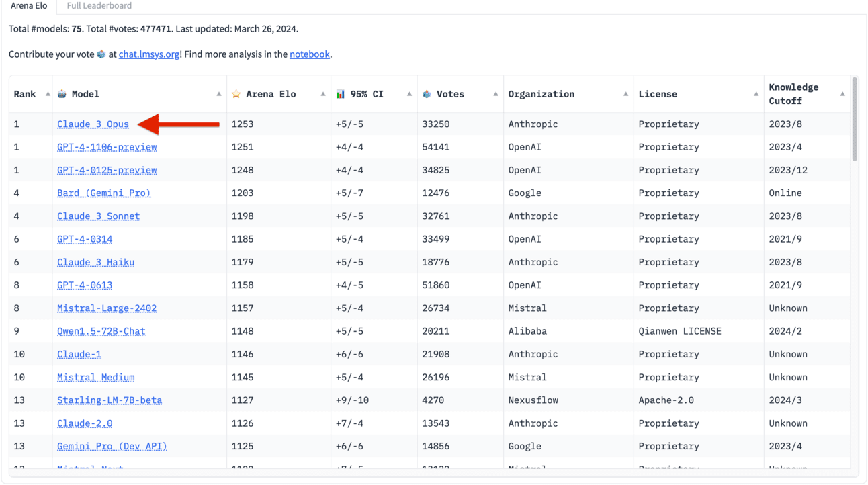Click the '2024/3' knowledge cutoff cell

coord(785,400)
